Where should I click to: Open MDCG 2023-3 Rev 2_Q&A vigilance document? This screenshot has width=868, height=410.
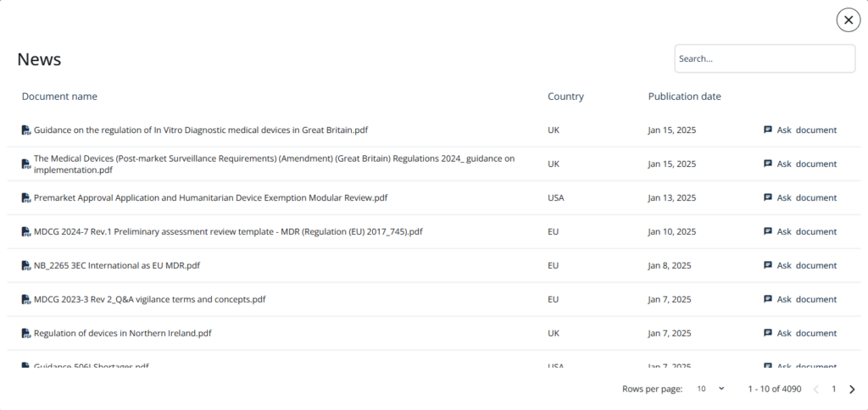tap(149, 299)
